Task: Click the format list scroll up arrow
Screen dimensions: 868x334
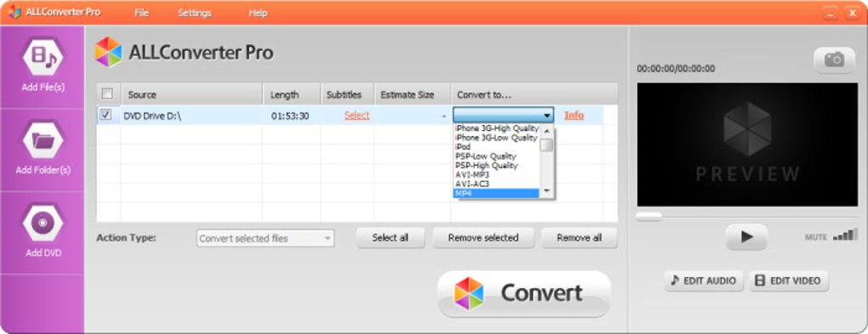Action: pos(546,131)
